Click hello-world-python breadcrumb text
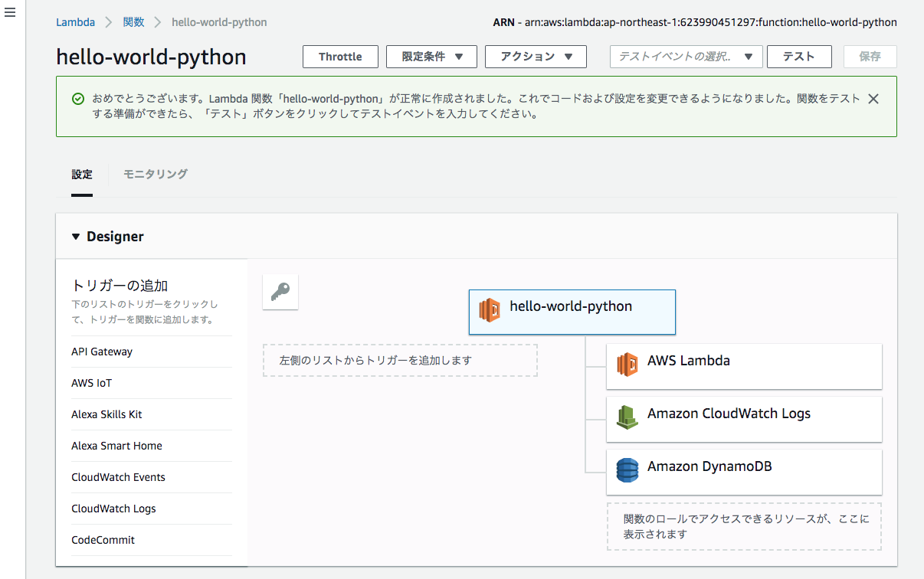Screen dimensions: 924x579 (219, 22)
